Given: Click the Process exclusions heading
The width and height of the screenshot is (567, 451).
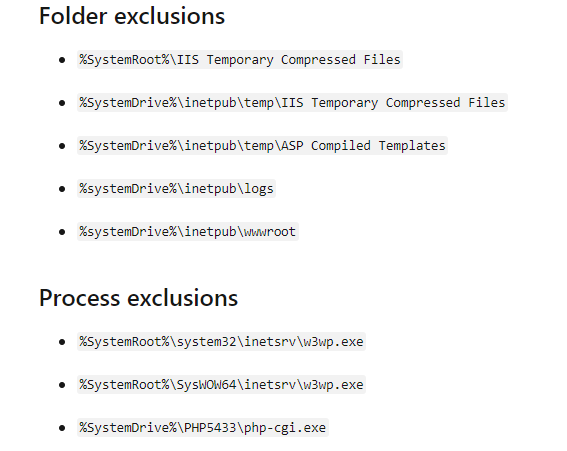Looking at the screenshot, I should click(138, 298).
